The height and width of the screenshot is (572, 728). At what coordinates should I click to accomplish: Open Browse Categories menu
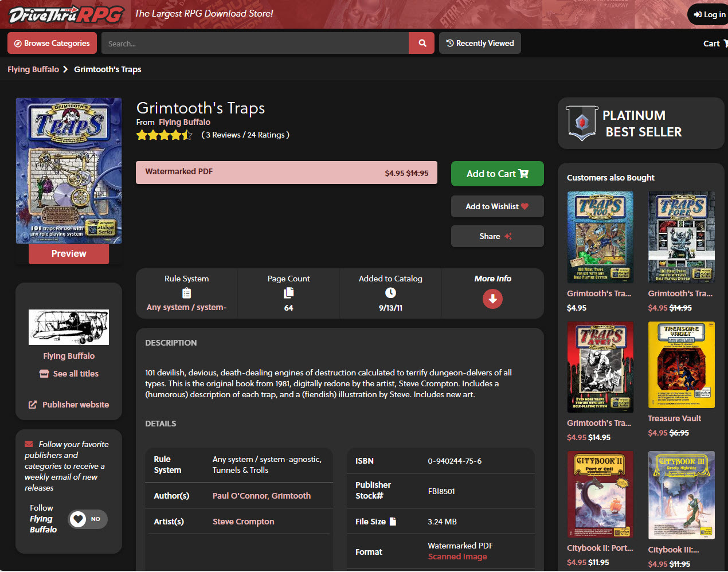click(x=52, y=43)
